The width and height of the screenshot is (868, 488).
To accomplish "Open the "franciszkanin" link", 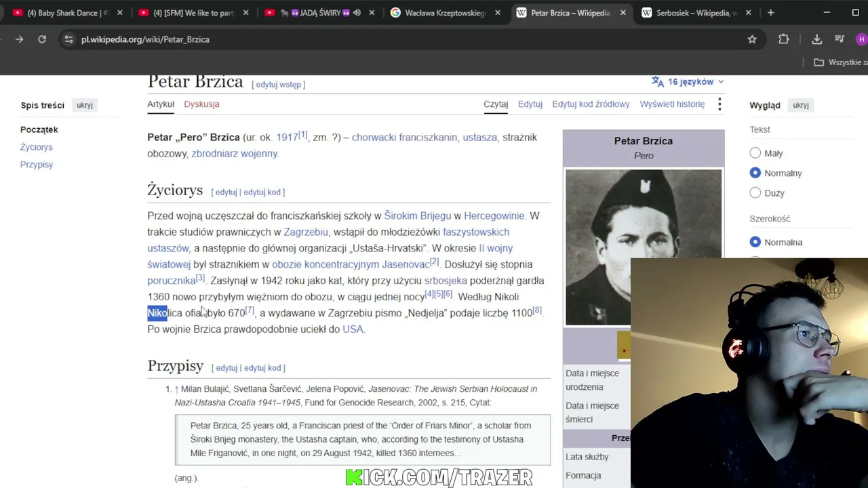I will tap(428, 138).
